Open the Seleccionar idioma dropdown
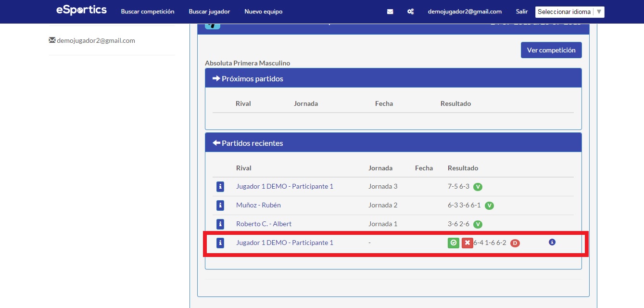 pyautogui.click(x=570, y=12)
